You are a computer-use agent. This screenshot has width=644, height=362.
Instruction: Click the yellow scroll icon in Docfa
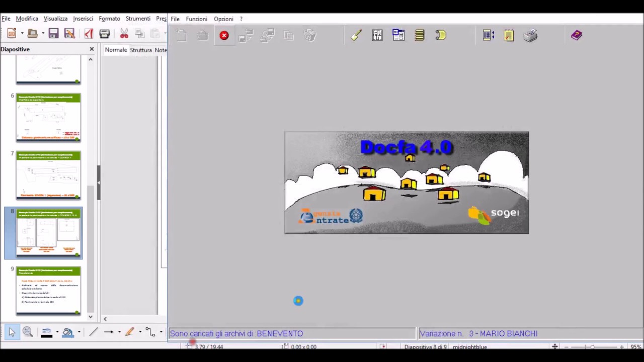click(441, 35)
